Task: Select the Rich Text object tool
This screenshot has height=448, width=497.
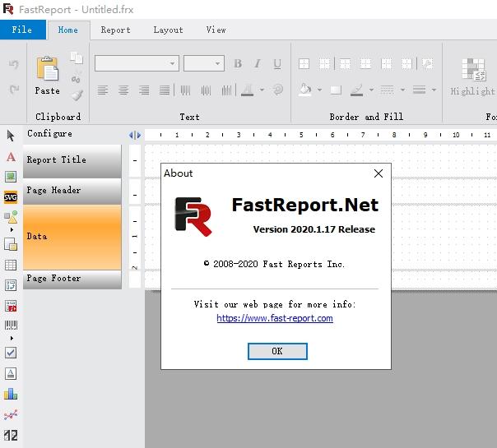Action: coord(11,373)
